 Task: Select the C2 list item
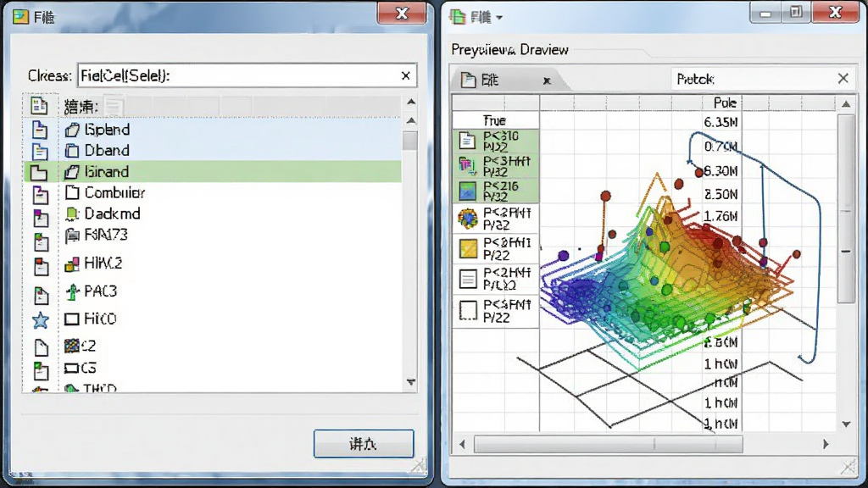point(230,346)
